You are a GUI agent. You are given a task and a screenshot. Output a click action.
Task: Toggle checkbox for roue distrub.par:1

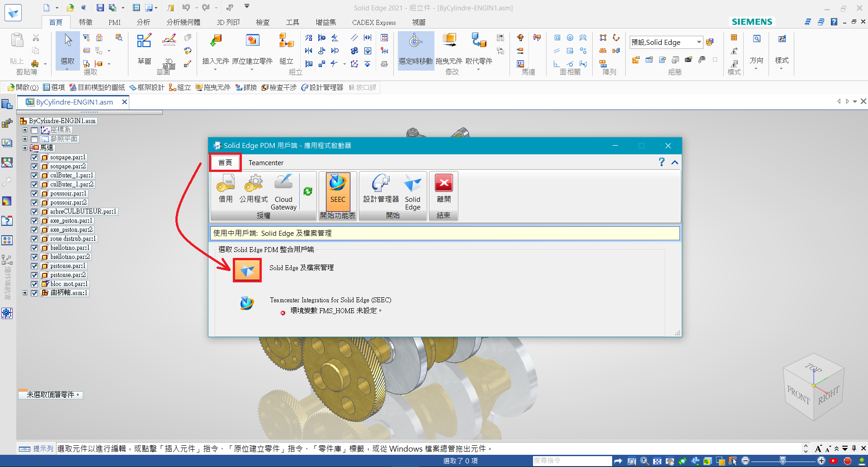tap(34, 239)
